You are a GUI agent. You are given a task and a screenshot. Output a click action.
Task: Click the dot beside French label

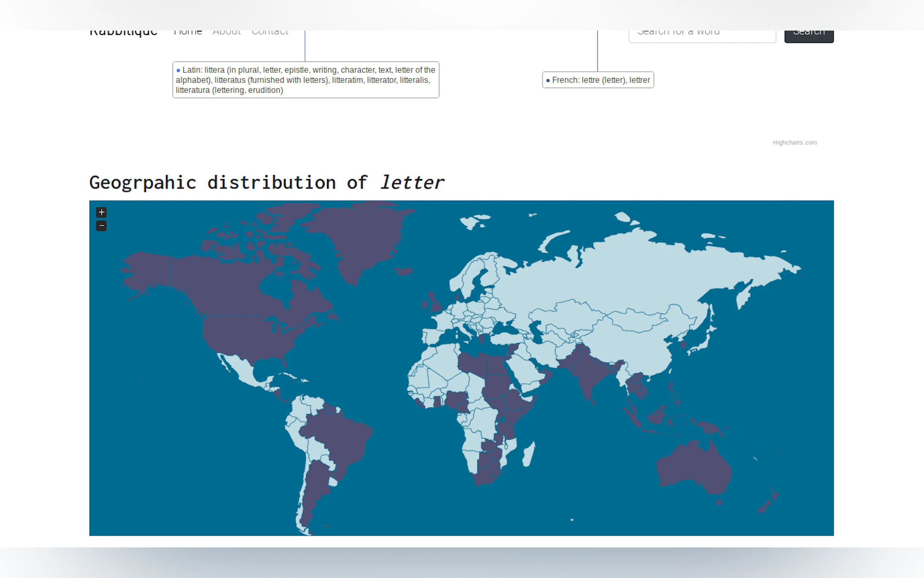(x=548, y=80)
